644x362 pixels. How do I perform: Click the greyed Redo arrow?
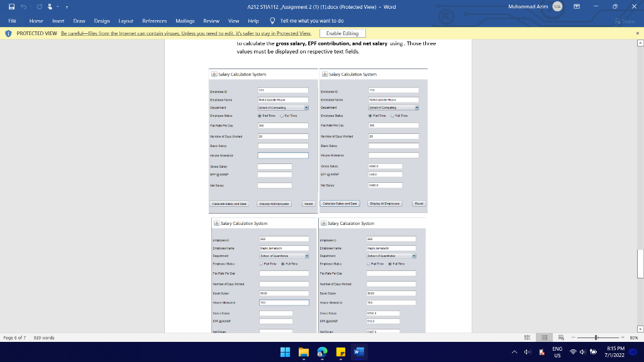pyautogui.click(x=40, y=6)
